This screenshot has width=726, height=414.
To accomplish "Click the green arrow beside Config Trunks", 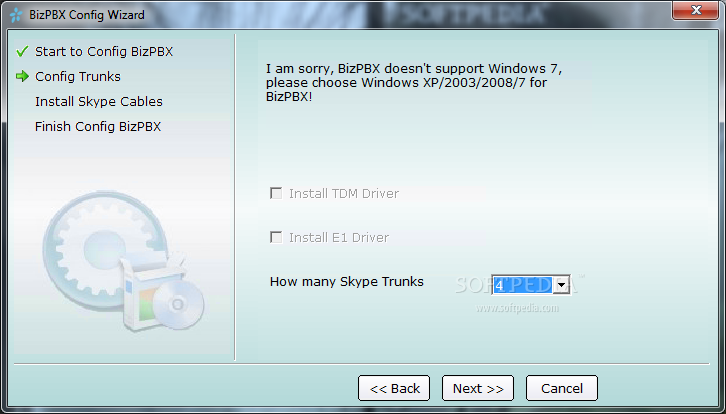I will pyautogui.click(x=22, y=76).
